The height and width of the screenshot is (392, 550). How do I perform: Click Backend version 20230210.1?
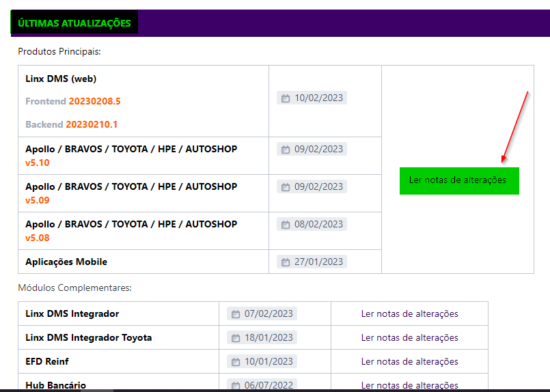[92, 124]
